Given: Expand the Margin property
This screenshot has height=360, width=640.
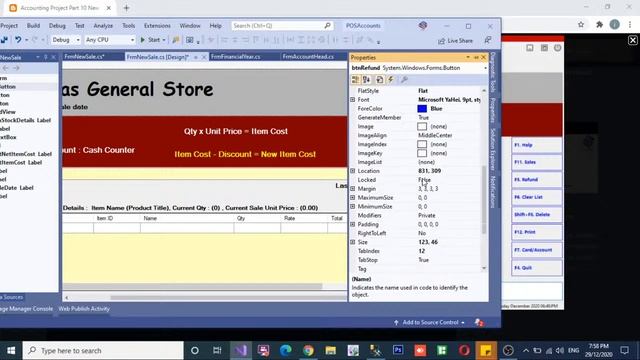Looking at the screenshot, I should click(353, 189).
